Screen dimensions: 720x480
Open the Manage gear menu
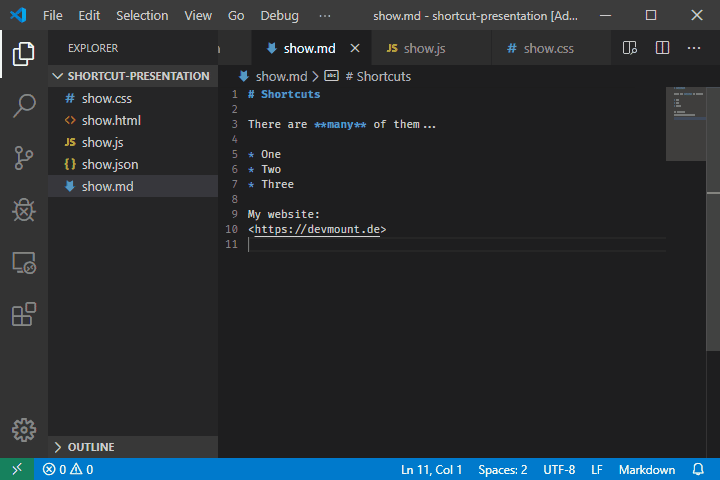pyautogui.click(x=24, y=429)
